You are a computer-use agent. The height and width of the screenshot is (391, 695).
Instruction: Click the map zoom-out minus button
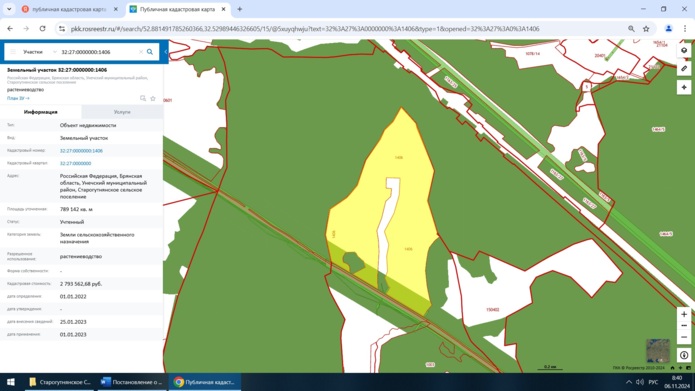684,326
